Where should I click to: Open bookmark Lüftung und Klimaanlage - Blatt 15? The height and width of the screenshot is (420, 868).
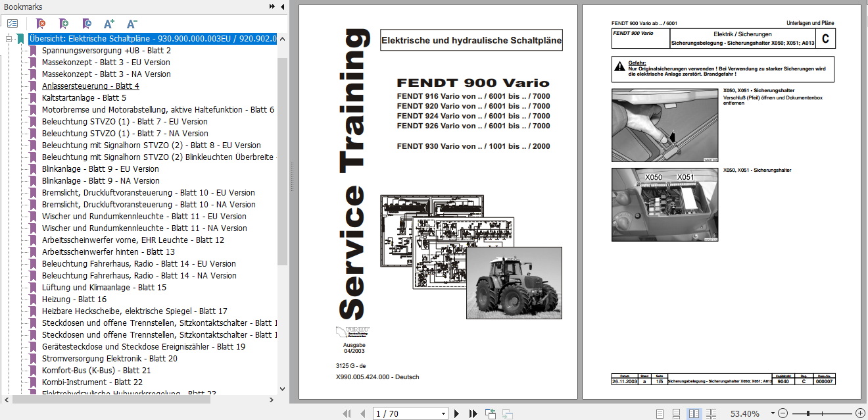(104, 287)
